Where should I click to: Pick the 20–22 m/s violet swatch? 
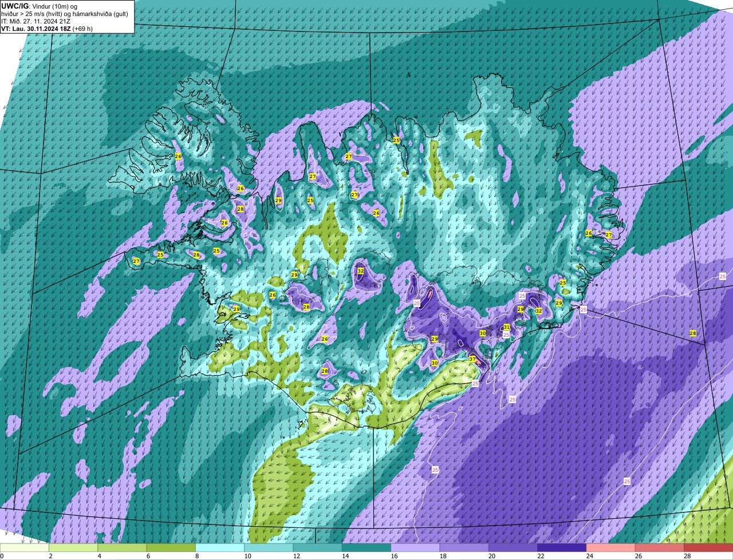(x=514, y=547)
